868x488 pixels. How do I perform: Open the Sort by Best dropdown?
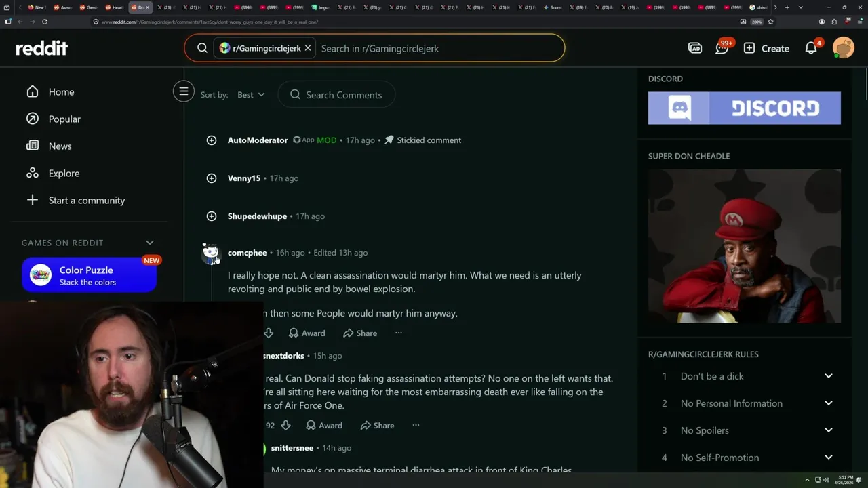pyautogui.click(x=251, y=95)
